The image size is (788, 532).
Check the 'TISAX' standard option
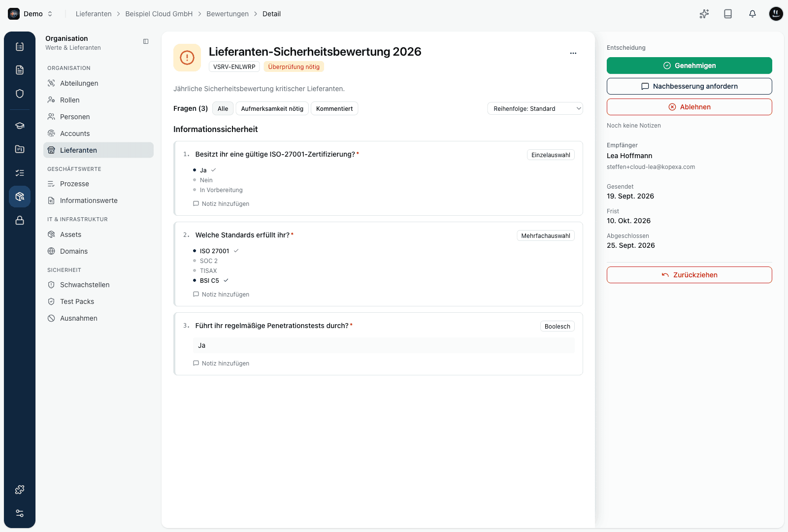[208, 271]
